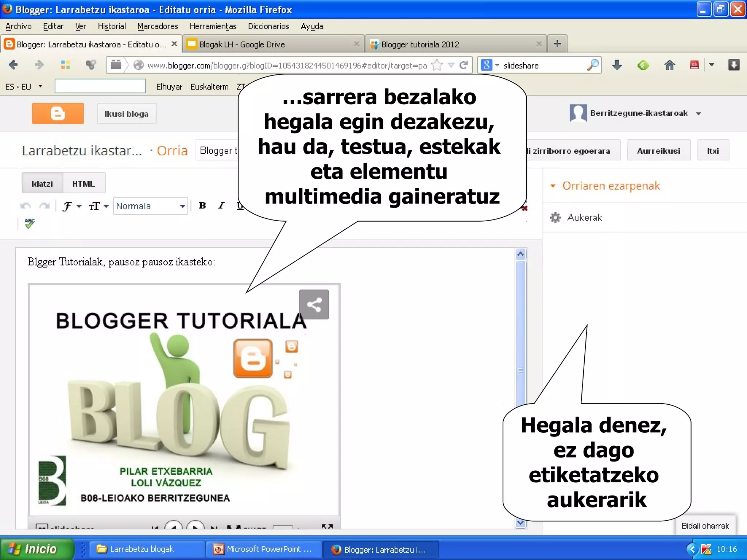This screenshot has width=747, height=560.
Task: Click the zirriborro egoerara button
Action: [x=573, y=151]
